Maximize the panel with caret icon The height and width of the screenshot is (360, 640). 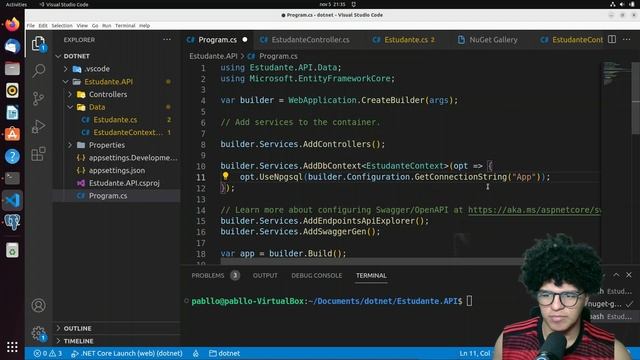tap(616, 275)
